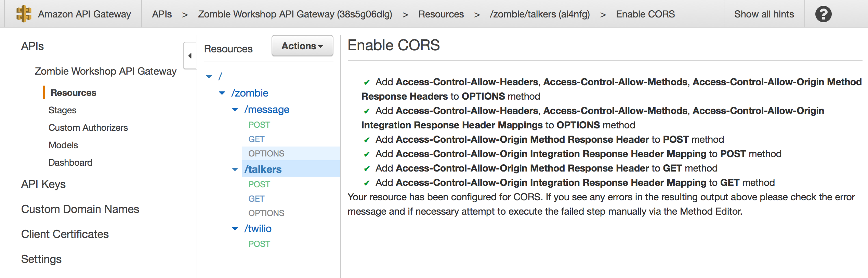The height and width of the screenshot is (278, 868).
Task: Select the POST method under /twilio
Action: coord(259,244)
